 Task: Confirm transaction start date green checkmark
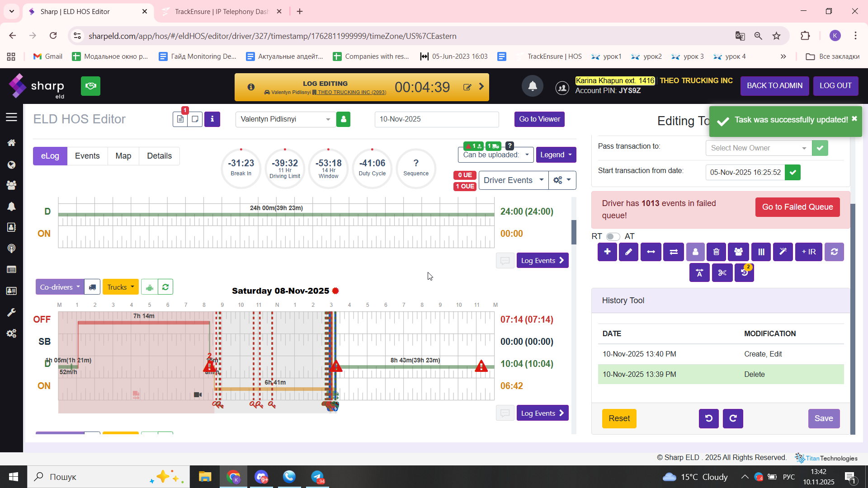pos(793,172)
